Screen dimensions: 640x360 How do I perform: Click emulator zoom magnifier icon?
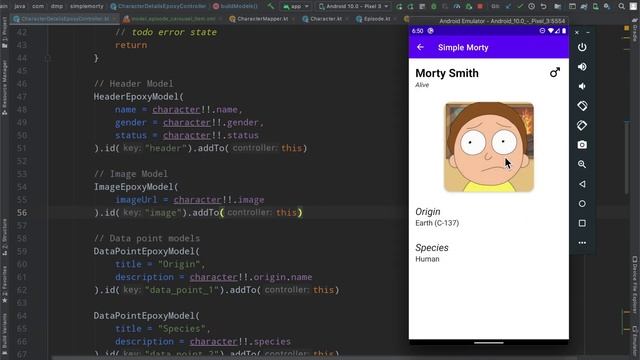(582, 164)
